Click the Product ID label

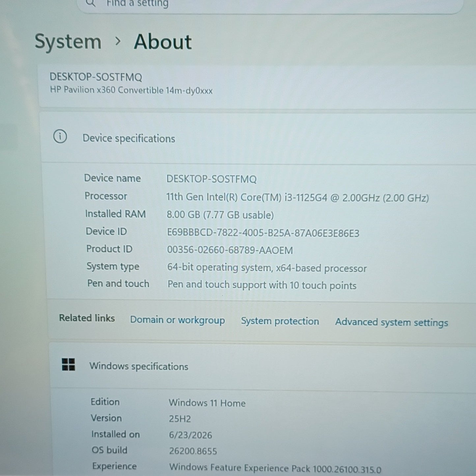(x=109, y=249)
